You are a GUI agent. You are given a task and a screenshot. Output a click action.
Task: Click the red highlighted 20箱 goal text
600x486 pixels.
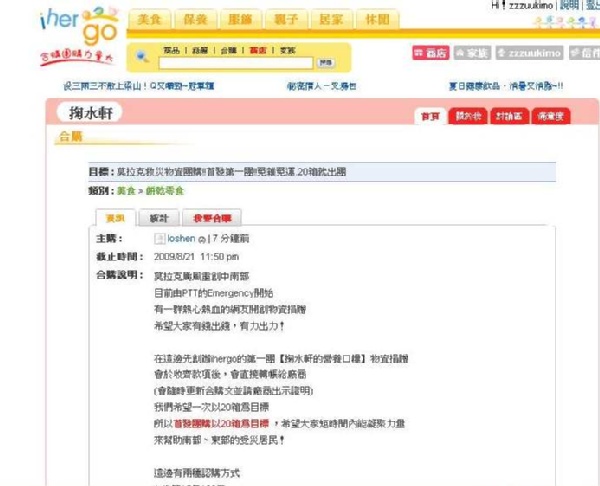[222, 424]
